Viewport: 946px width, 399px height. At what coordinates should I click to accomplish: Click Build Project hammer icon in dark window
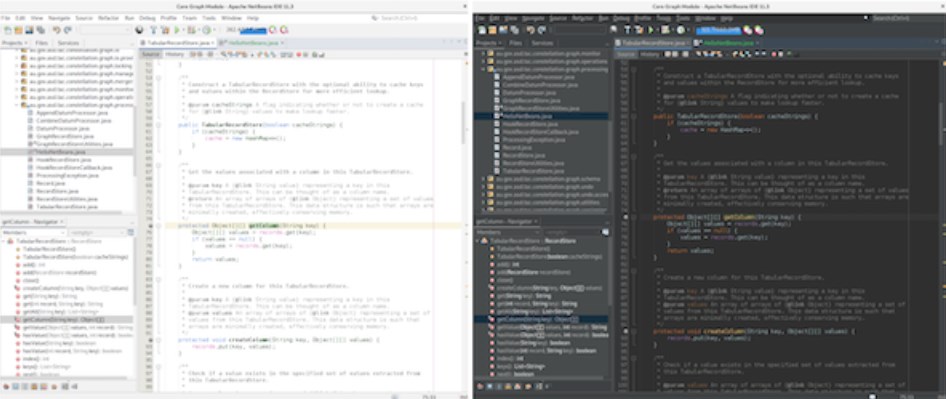point(627,30)
